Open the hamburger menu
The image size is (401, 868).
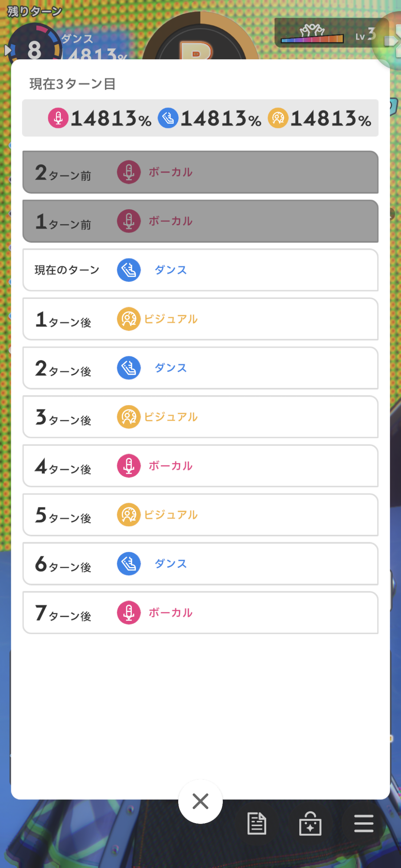coord(363,823)
